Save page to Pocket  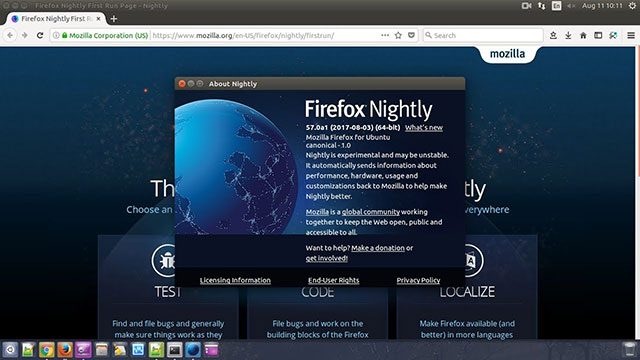point(411,36)
